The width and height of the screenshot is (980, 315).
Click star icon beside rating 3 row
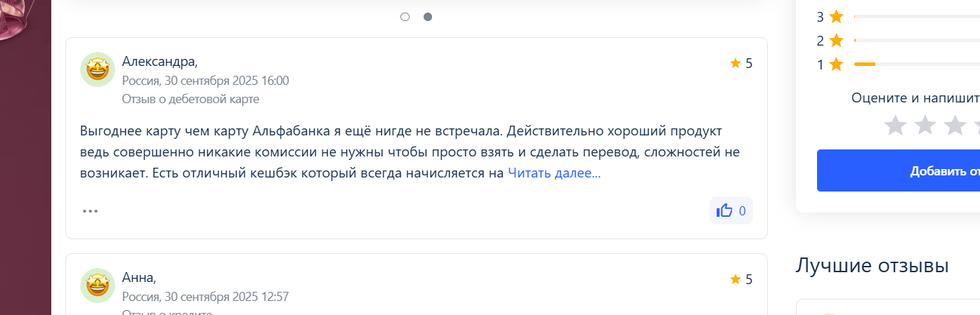point(836,16)
